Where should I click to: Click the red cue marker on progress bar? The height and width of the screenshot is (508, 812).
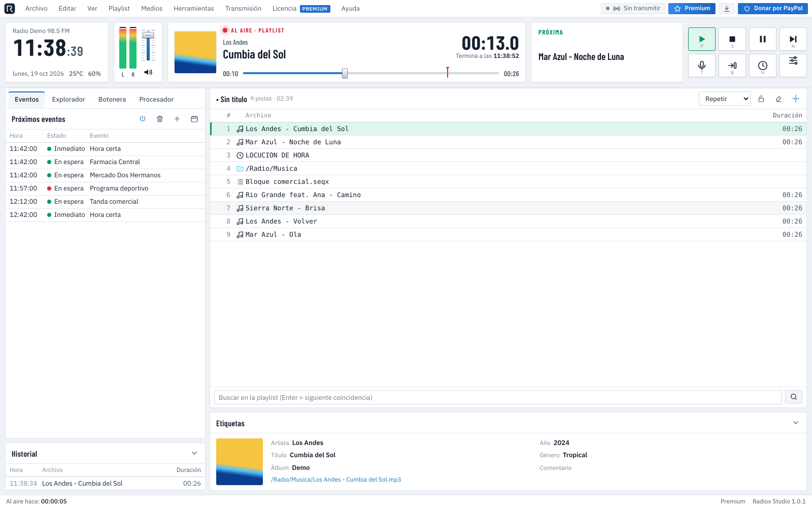(x=448, y=72)
